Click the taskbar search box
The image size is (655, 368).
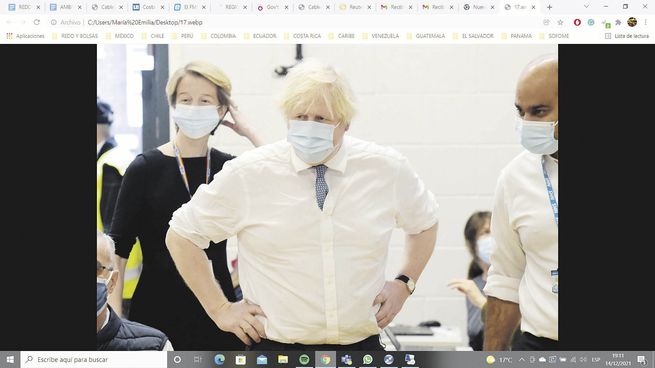point(94,359)
